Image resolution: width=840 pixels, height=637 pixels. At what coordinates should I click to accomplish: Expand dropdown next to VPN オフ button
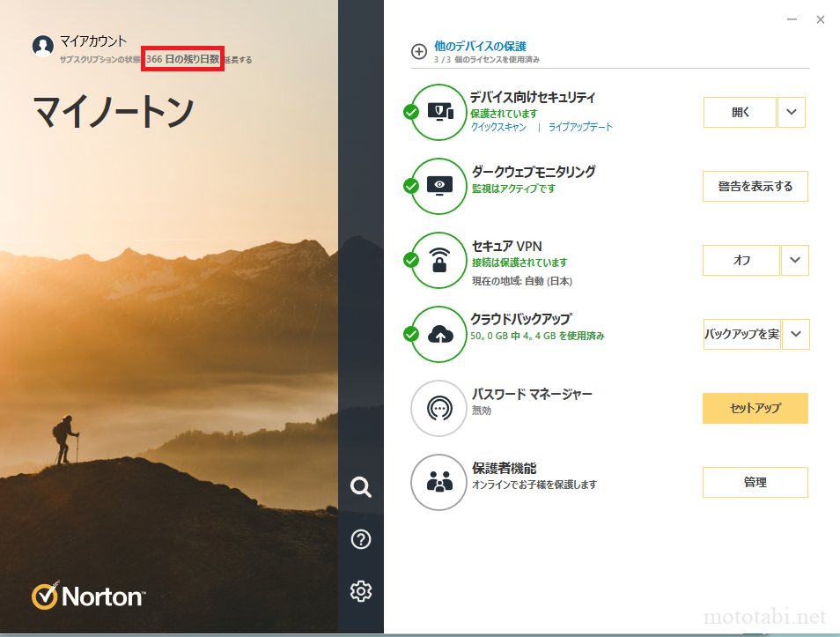(x=795, y=260)
